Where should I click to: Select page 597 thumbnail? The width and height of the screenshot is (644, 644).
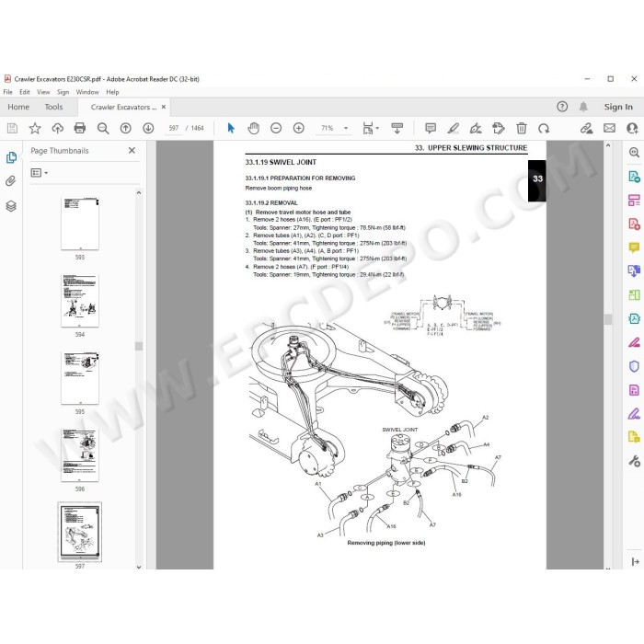pos(80,532)
